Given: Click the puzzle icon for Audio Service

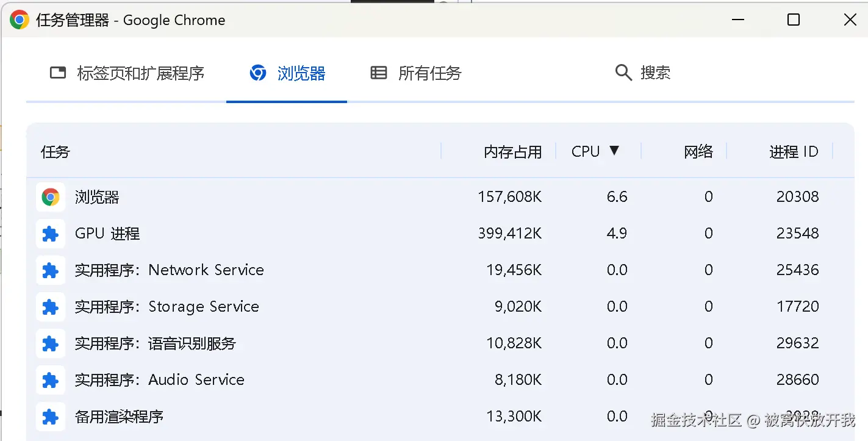Looking at the screenshot, I should coord(51,380).
